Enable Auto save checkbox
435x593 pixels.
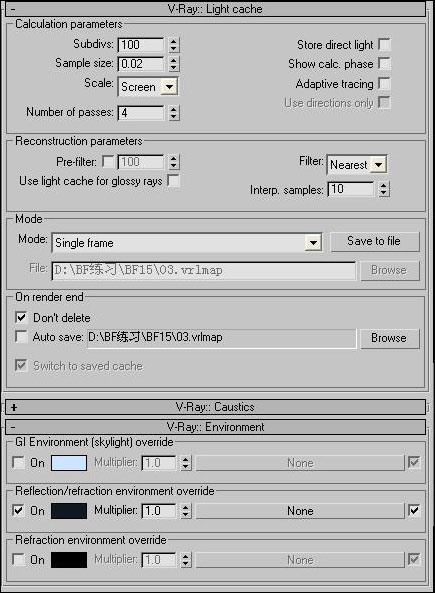(x=21, y=336)
